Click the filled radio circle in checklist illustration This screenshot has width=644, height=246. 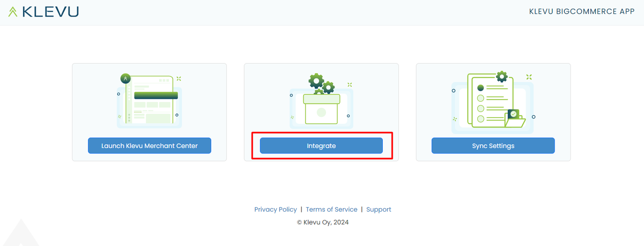pos(481,88)
